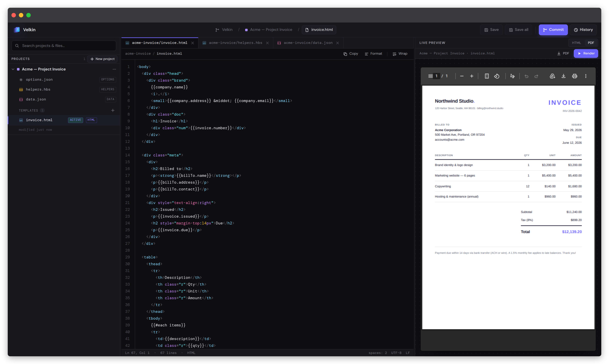
Task: Zoom in the PDF preview
Action: [471, 76]
